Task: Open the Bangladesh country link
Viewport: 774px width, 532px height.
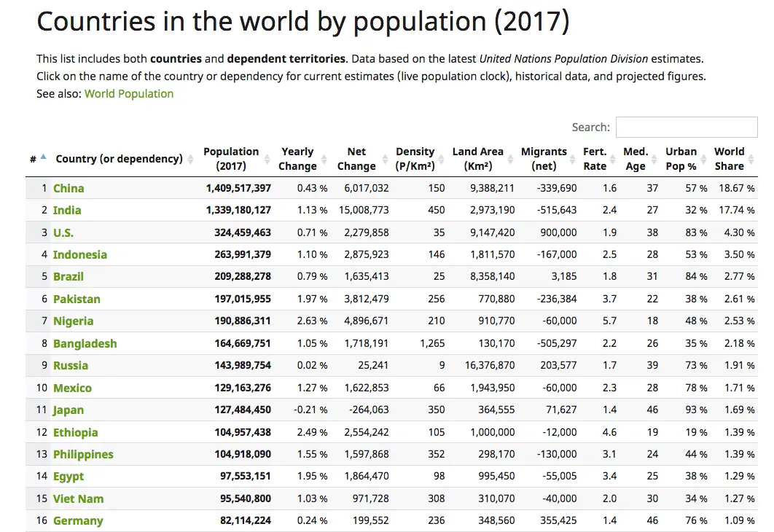Action: click(x=85, y=343)
